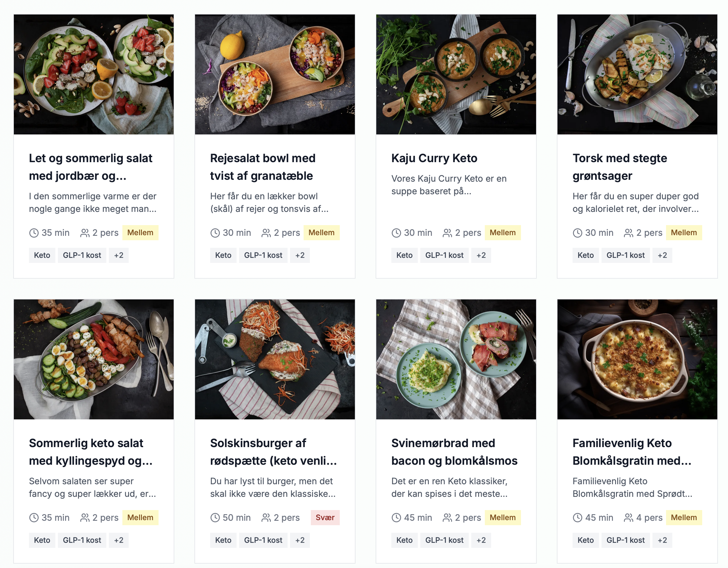The width and height of the screenshot is (728, 568).
Task: Click clock icon on Sommerlig keto salat card
Action: pyautogui.click(x=34, y=518)
